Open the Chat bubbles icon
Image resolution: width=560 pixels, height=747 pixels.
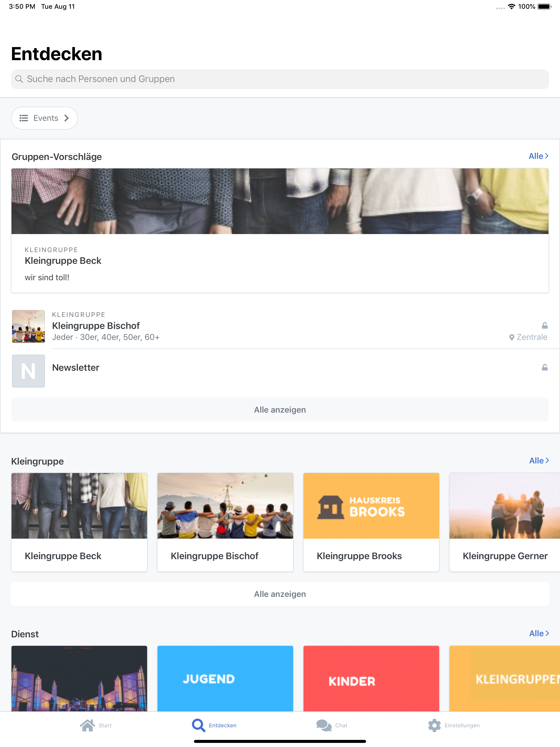323,725
